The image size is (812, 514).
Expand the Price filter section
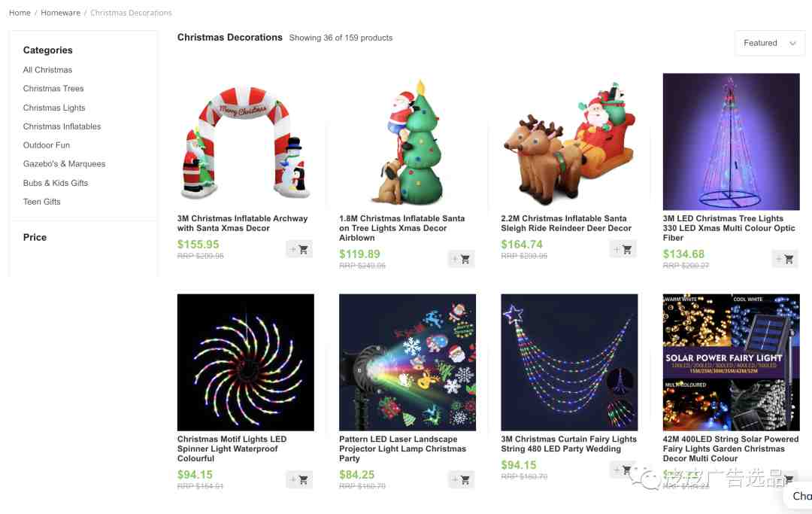click(x=35, y=237)
